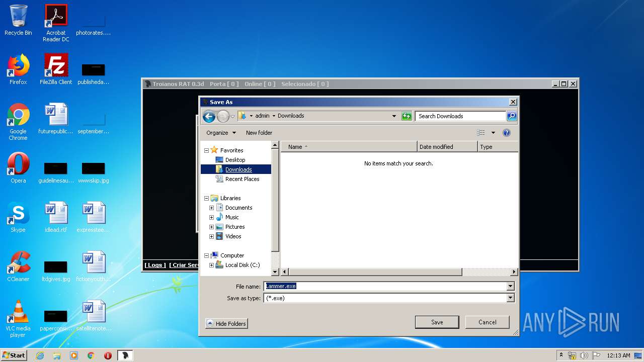
Task: Click the forward navigation arrow in Save As
Action: pos(223,116)
